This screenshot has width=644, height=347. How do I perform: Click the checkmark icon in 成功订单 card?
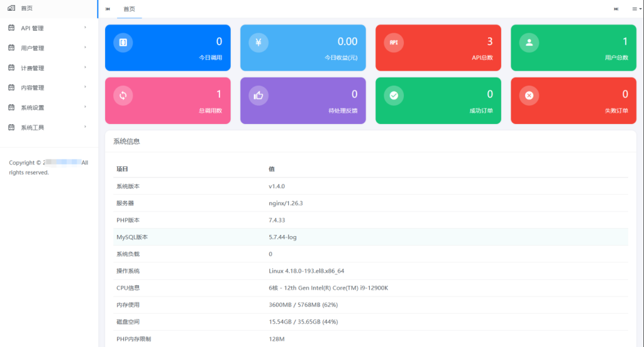[394, 95]
